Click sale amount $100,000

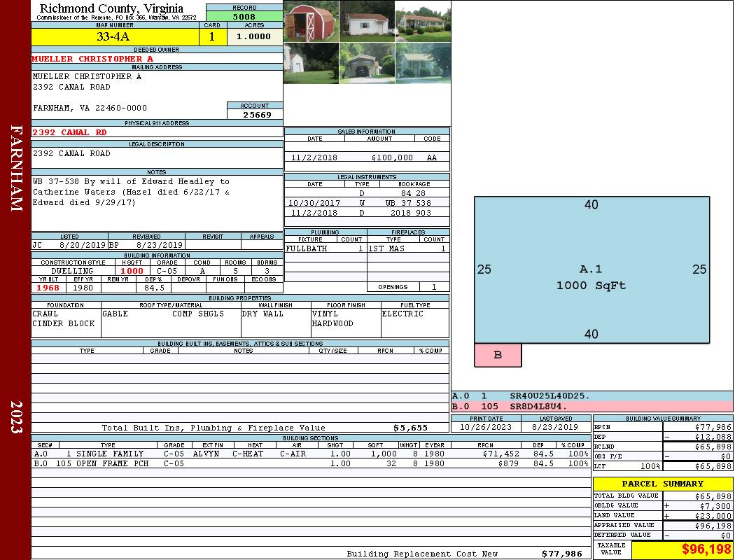[392, 157]
